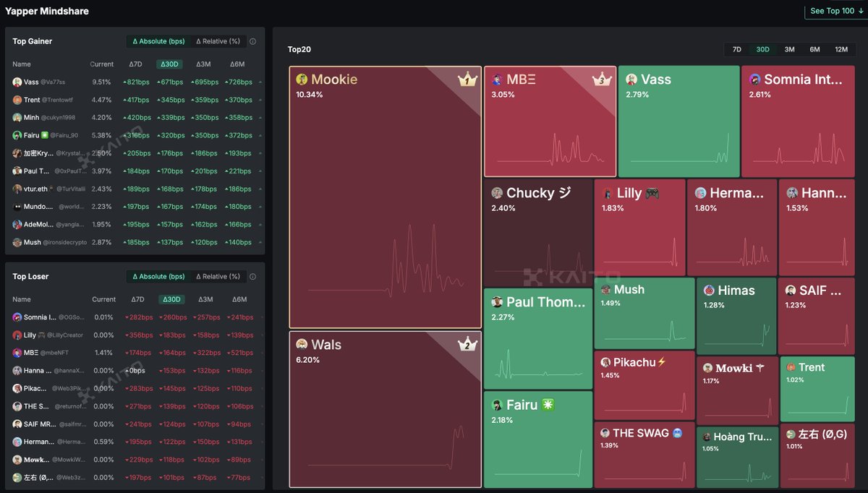Open Mookie 10.34% treemap tile
Screen dimensions: 868x493
(x=386, y=197)
